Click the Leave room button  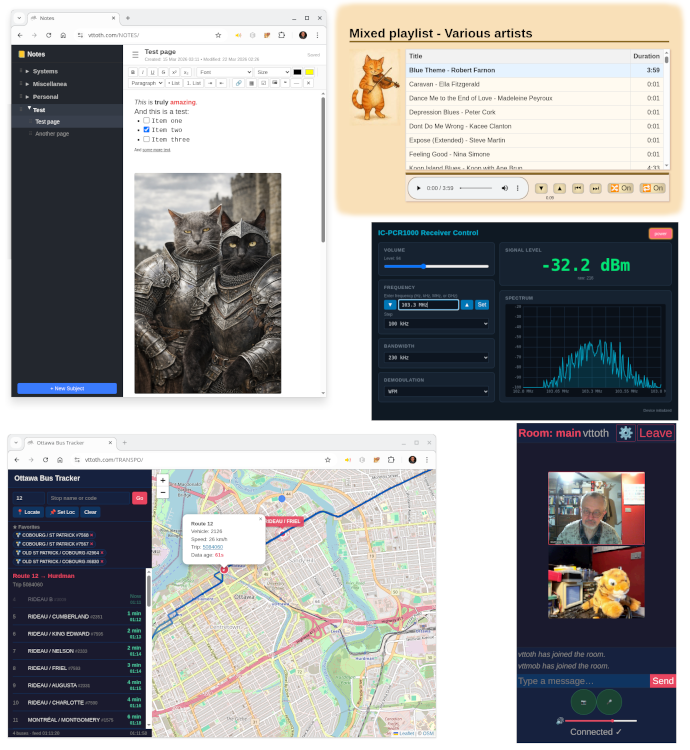pyautogui.click(x=656, y=433)
